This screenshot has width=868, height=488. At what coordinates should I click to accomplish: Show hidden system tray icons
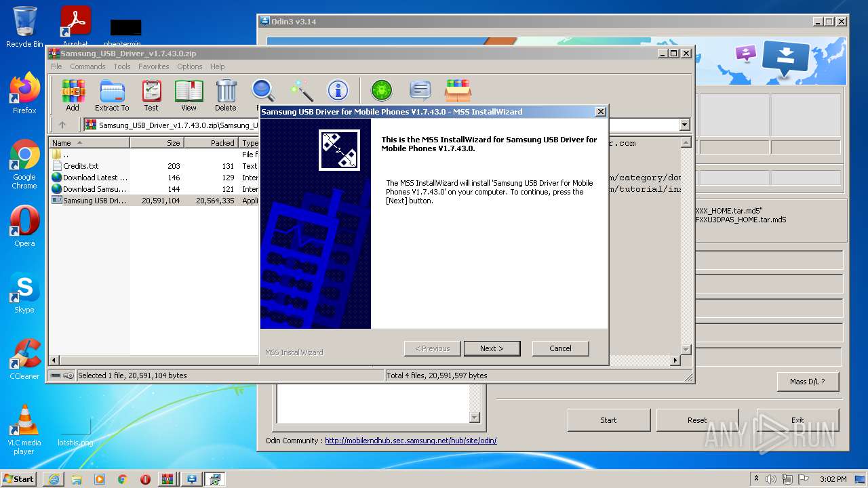(756, 479)
